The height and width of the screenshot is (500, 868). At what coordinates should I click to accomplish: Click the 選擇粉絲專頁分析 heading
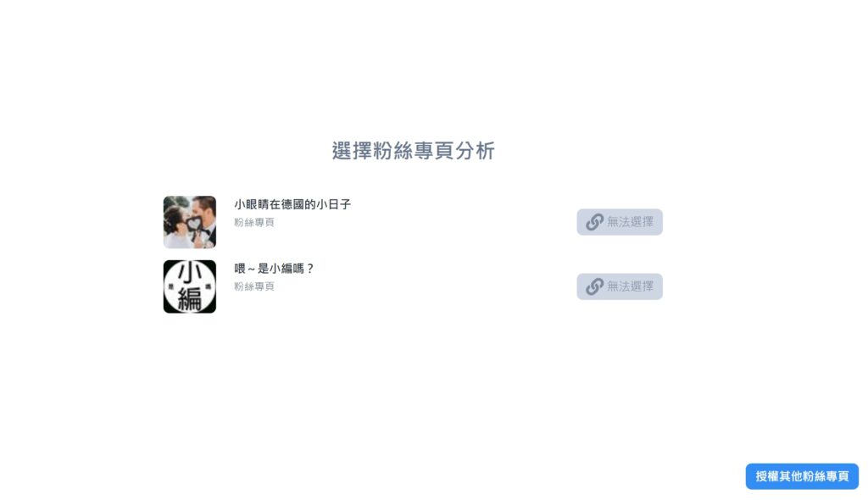(x=413, y=151)
